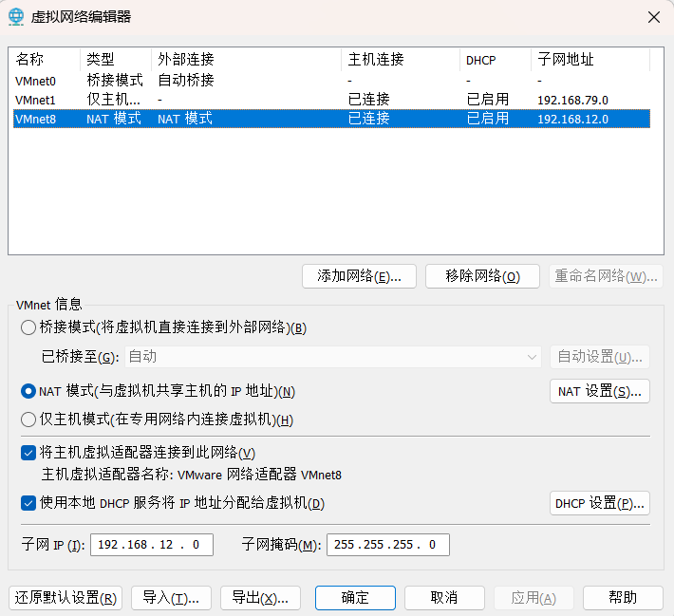Screen dimensions: 674x616
Task: Open DHCP 设置 dialog
Action: tap(600, 503)
